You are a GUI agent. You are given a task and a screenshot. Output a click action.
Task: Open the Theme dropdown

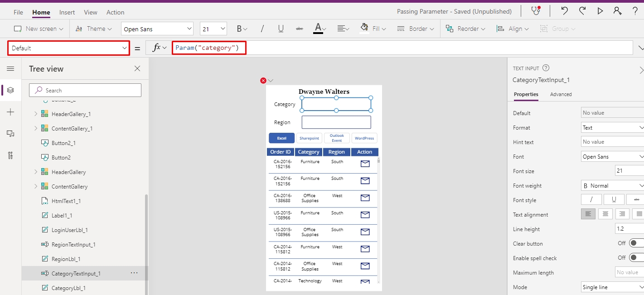click(x=94, y=29)
